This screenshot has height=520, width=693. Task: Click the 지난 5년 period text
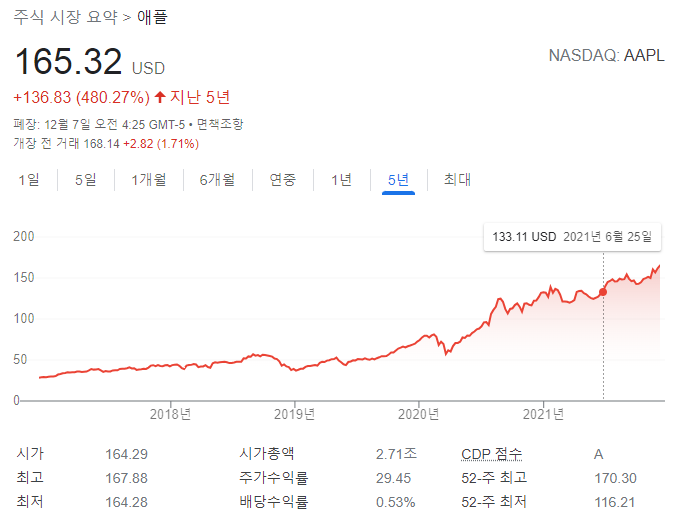[200, 97]
